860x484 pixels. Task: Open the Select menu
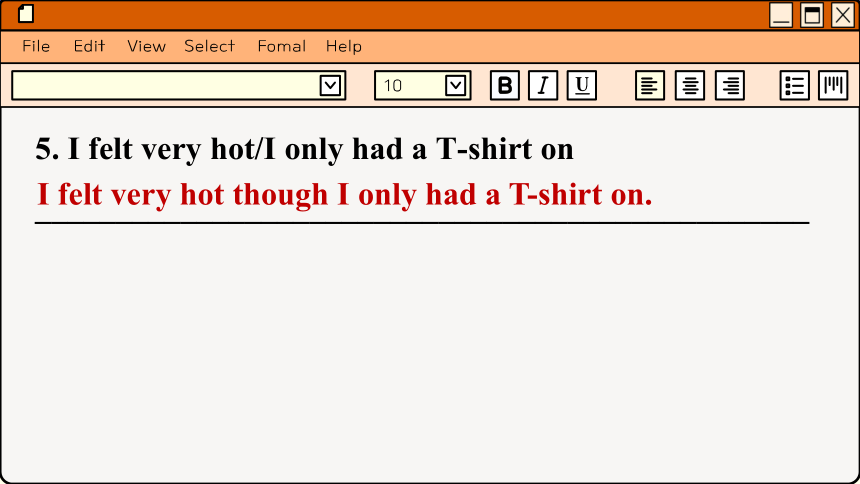[x=210, y=46]
